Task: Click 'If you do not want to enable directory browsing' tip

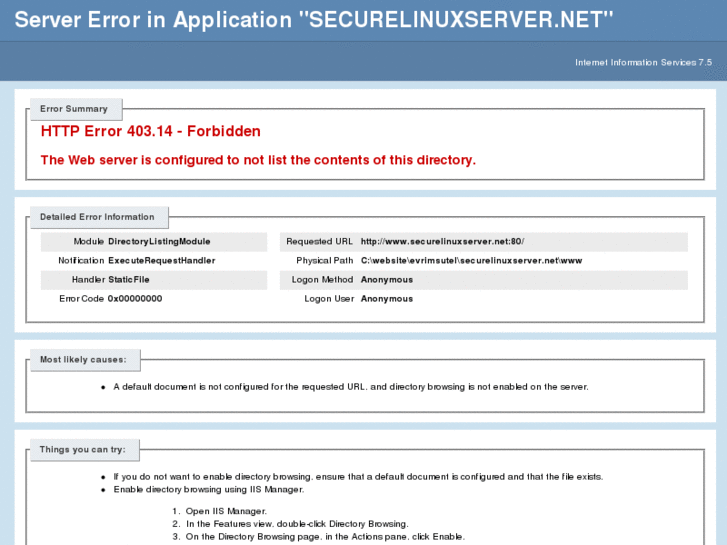Action: coord(358,476)
